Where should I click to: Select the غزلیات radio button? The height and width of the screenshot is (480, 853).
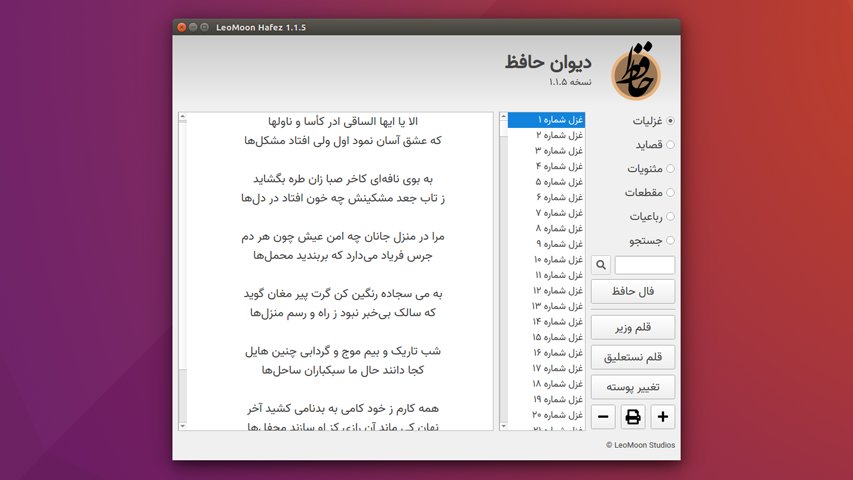click(670, 121)
